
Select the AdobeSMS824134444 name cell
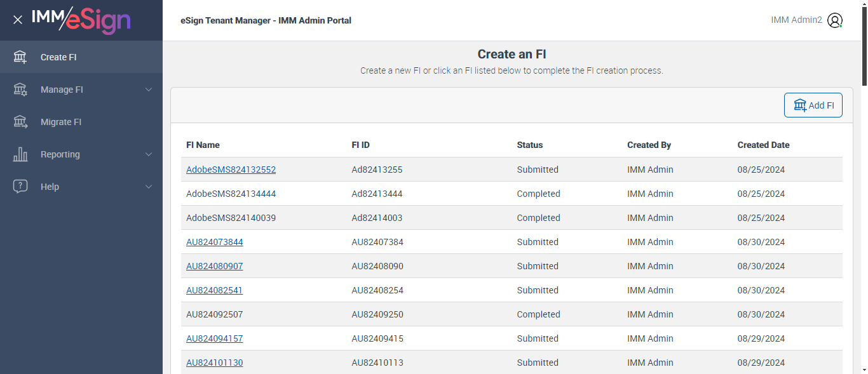point(231,194)
